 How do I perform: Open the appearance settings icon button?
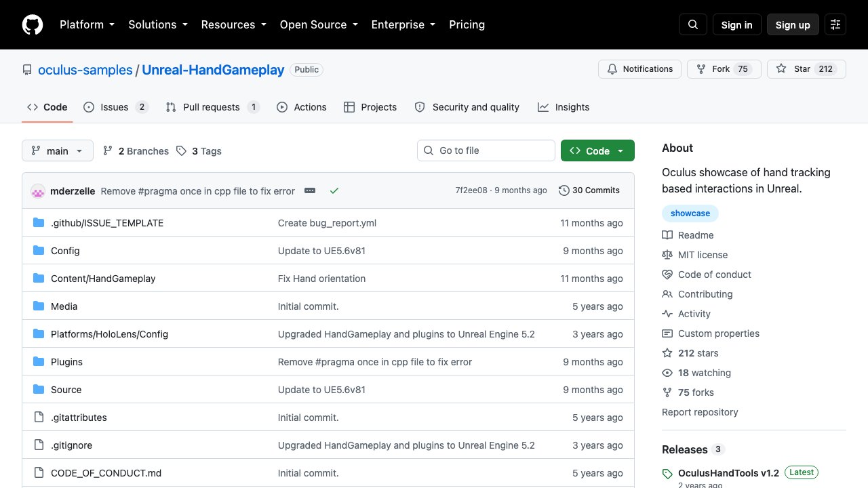835,24
